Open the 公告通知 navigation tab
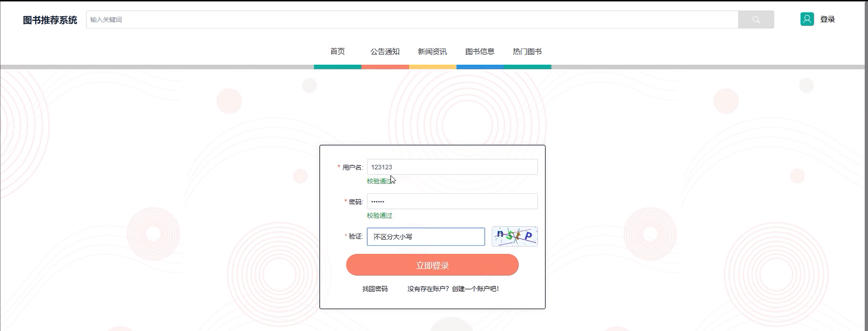The height and width of the screenshot is (331, 868). click(385, 51)
